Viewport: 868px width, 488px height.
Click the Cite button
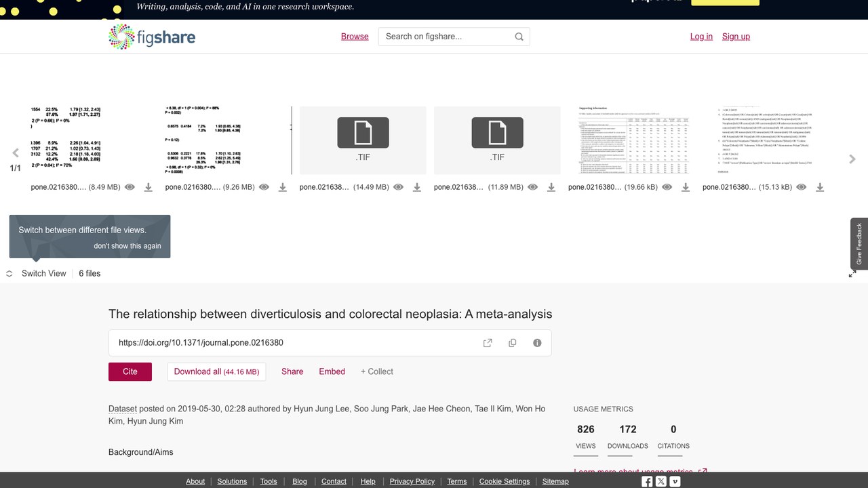[130, 371]
